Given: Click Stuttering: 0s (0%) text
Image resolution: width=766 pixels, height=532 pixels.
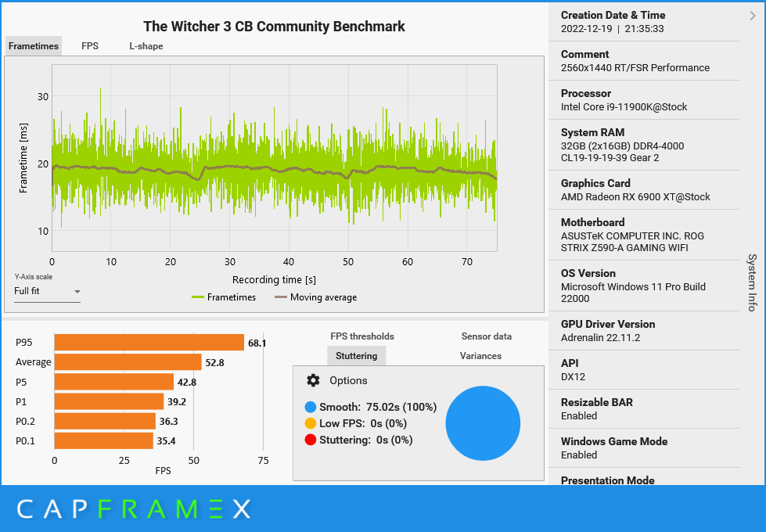Looking at the screenshot, I should [366, 440].
